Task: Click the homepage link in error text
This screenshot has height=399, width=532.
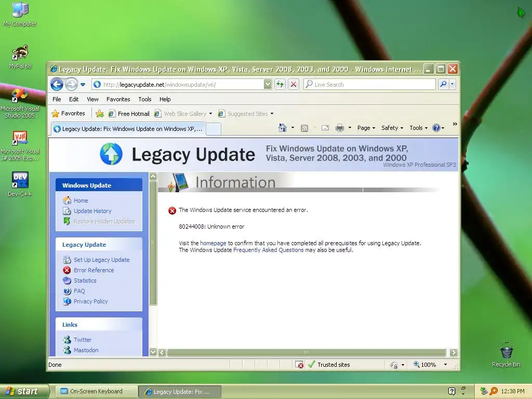Action: click(213, 243)
